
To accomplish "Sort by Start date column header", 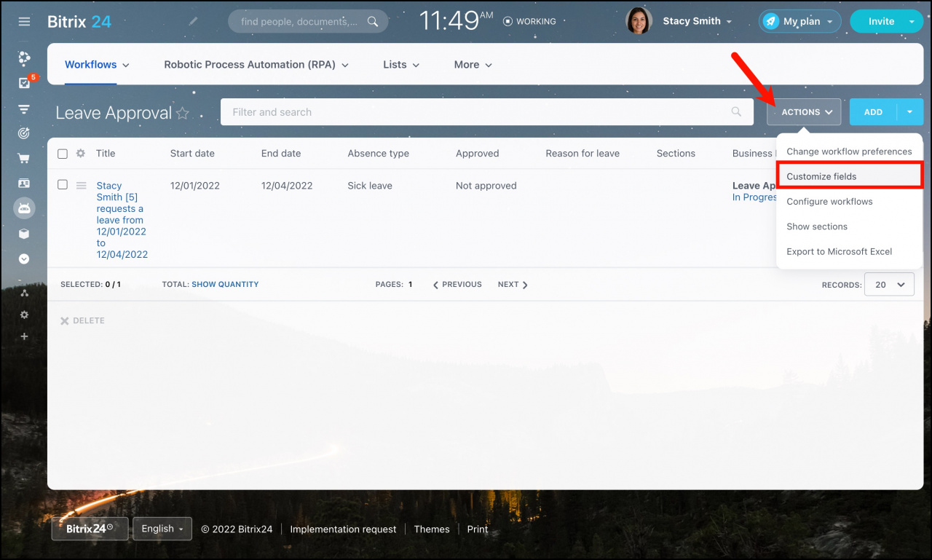I will coord(192,154).
